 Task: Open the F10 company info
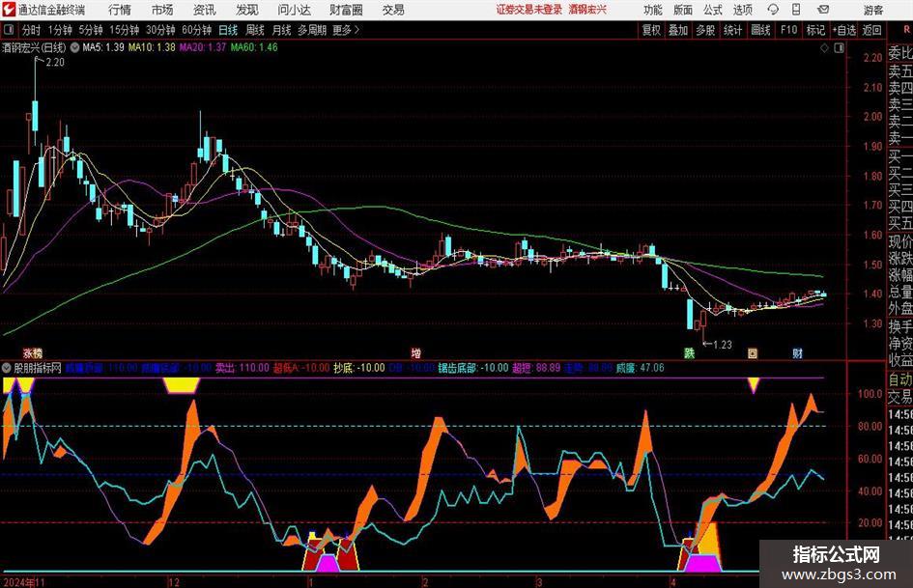pyautogui.click(x=788, y=30)
